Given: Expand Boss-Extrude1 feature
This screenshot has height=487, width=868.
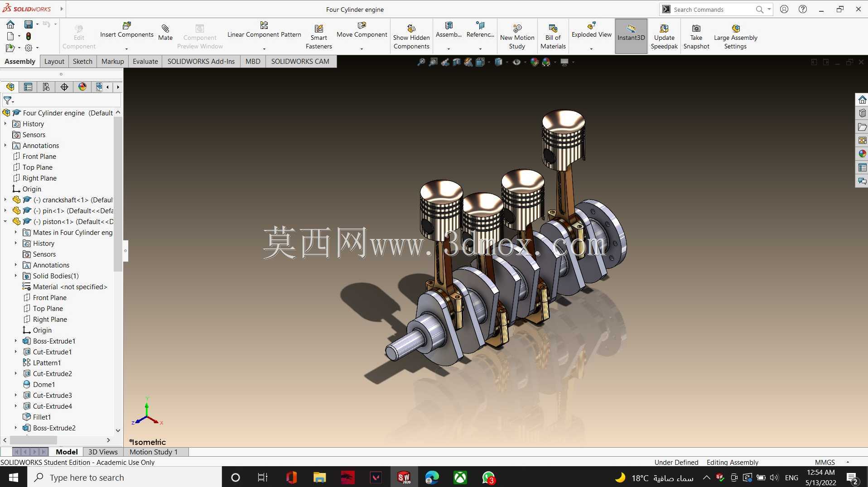Looking at the screenshot, I should 16,341.
